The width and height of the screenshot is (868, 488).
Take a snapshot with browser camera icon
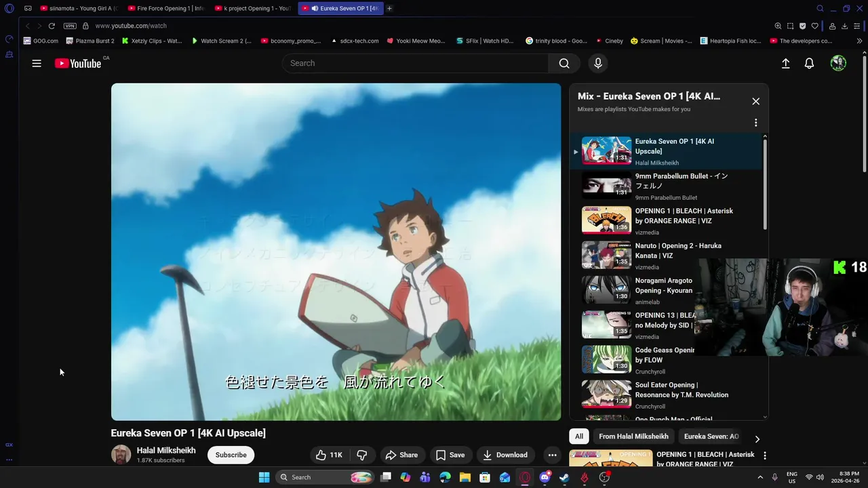[x=790, y=26]
